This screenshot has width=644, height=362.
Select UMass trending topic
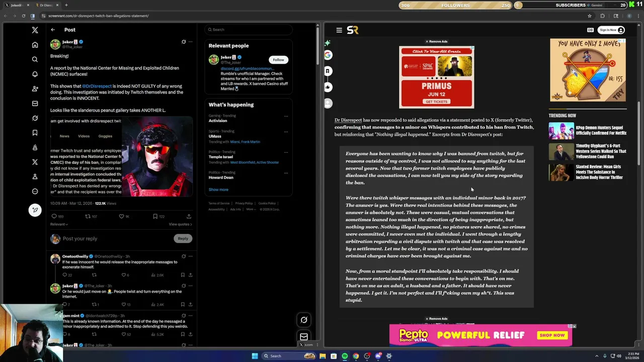[x=215, y=136]
